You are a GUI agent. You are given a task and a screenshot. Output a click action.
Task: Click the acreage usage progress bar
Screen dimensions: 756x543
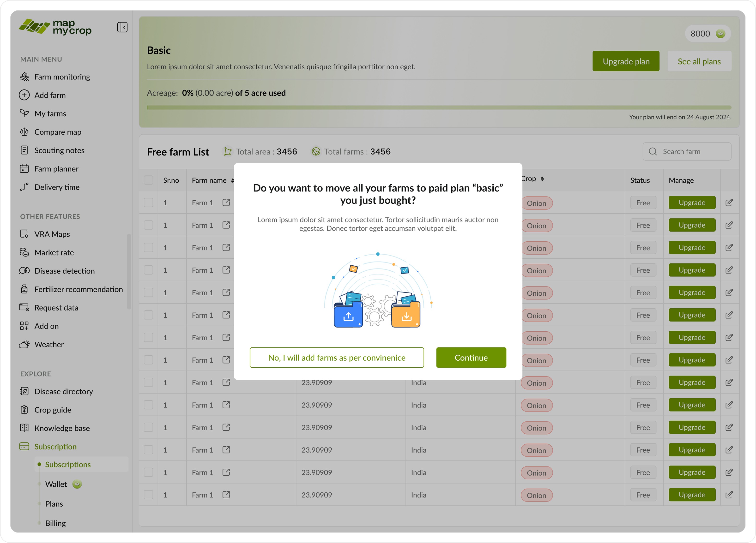tap(439, 107)
